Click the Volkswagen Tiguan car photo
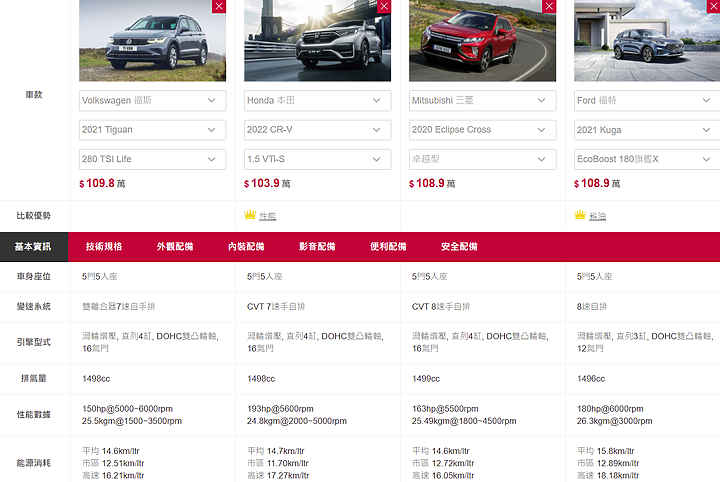This screenshot has width=720, height=482. [152, 40]
